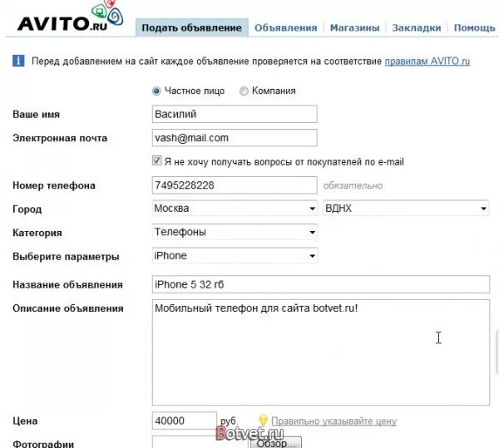Image resolution: width=499 pixels, height=448 pixels.
Task: Open the Москва city dropdown
Action: pyautogui.click(x=235, y=209)
